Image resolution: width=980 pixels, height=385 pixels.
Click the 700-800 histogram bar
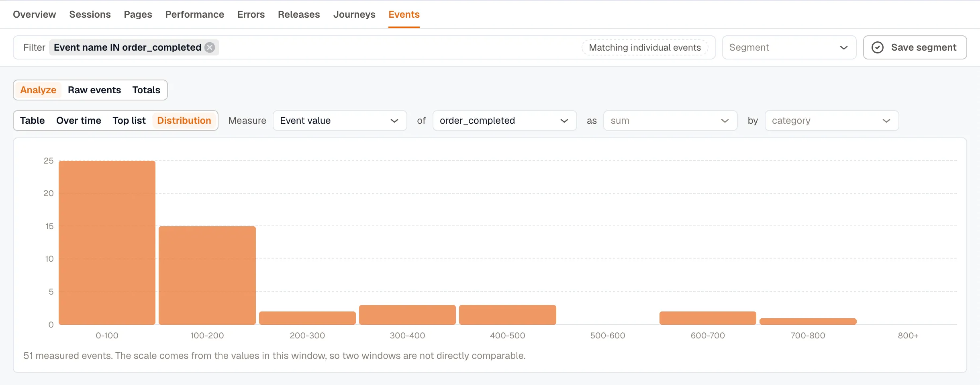point(808,321)
